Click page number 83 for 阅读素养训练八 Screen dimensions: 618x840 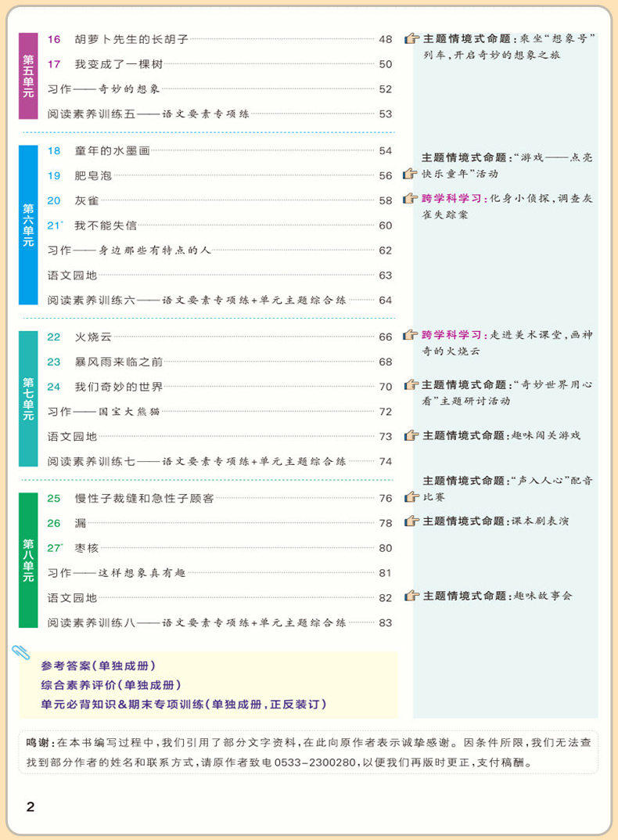click(386, 623)
